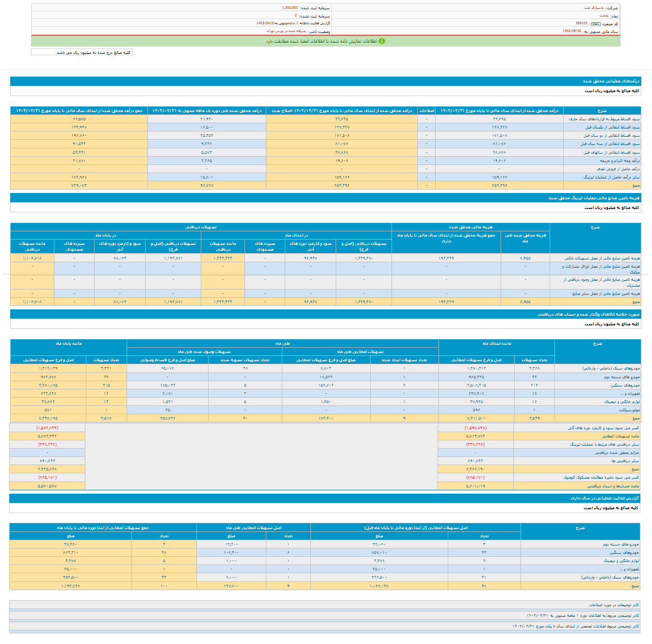Image resolution: width=652 pixels, height=644 pixels.
Task: Click the صورت خلاصه کالاهای واگذار شده section header
Action: click(588, 314)
